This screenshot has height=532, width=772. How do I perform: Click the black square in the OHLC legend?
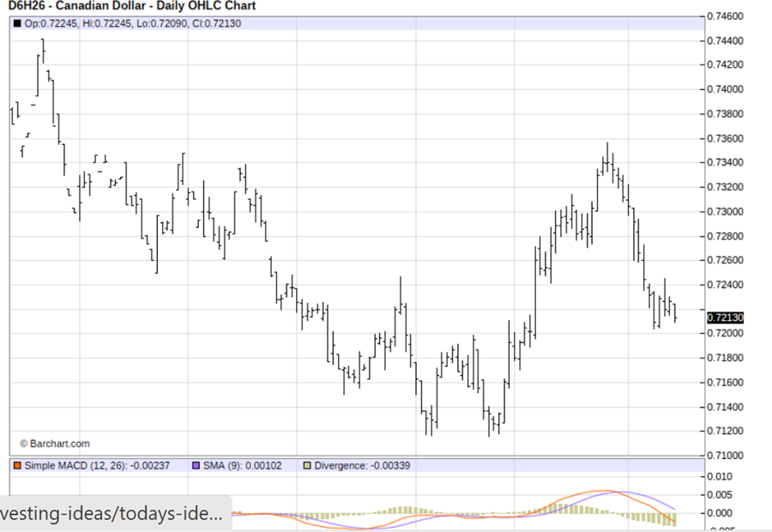(x=15, y=23)
